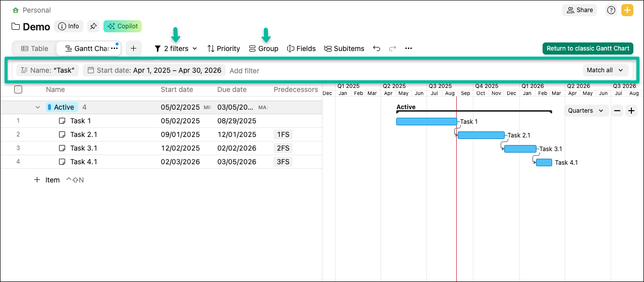Click row number 1 for Task 1
Viewport: 644px width, 282px height.
(18, 121)
